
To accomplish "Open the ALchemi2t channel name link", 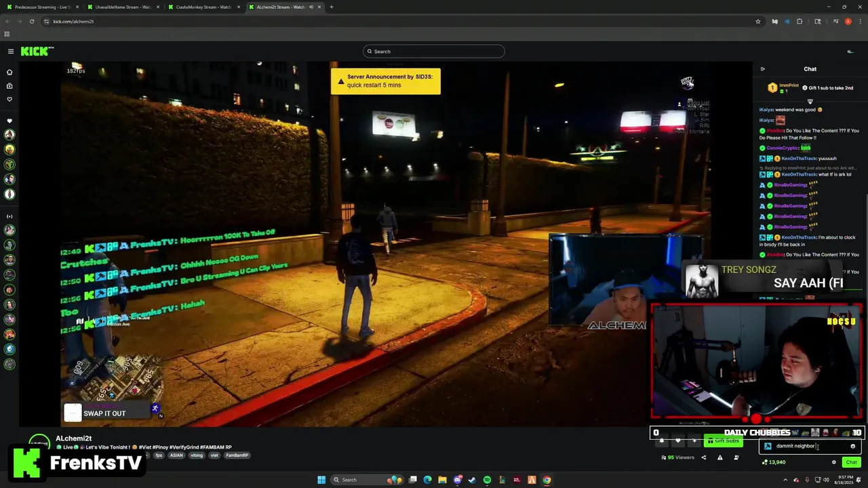I will 73,439.
